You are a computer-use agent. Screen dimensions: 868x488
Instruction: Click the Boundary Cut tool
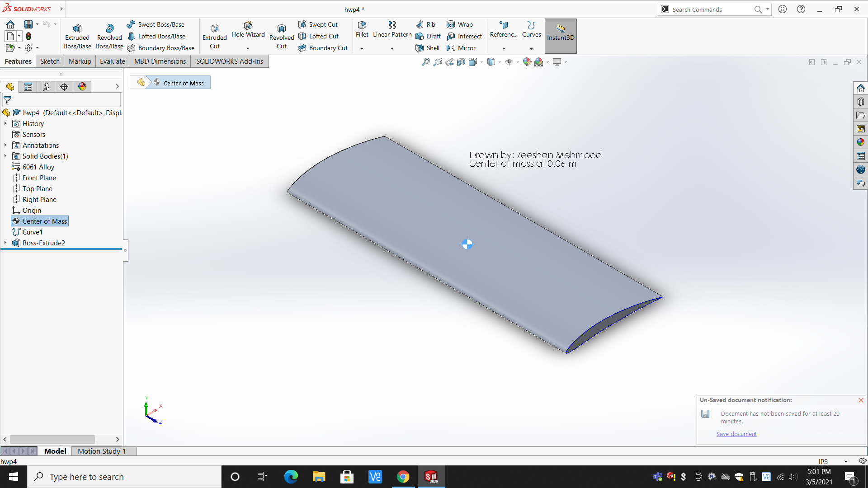pos(323,48)
